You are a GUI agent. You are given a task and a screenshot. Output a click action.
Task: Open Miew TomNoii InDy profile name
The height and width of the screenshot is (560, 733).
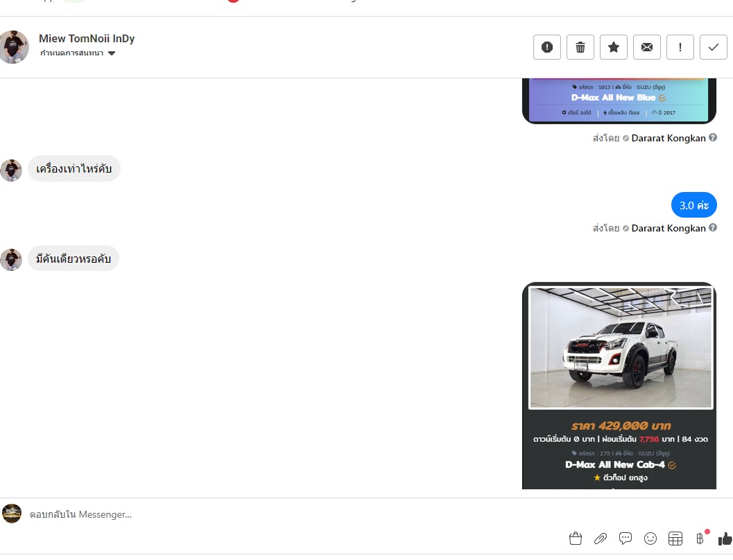click(x=87, y=38)
